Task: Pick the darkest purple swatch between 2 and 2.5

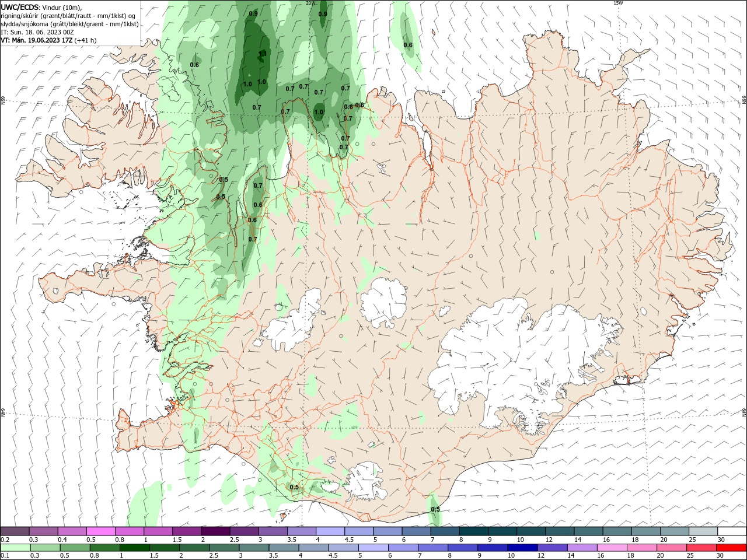Action: 215,531
